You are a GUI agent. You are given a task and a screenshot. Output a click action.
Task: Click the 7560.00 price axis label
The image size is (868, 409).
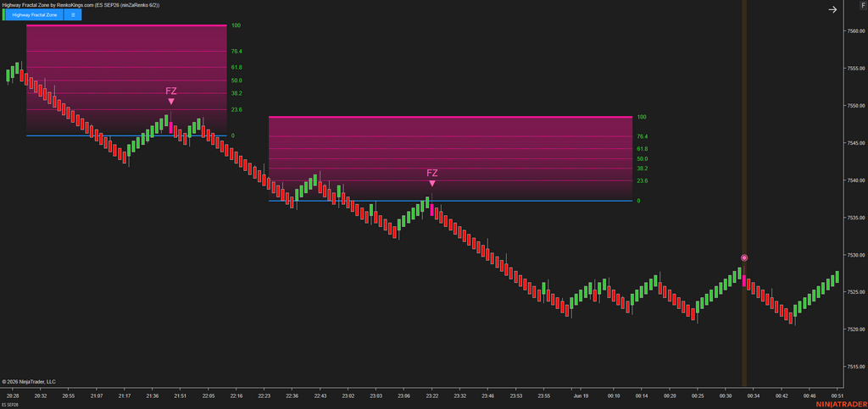[856, 31]
